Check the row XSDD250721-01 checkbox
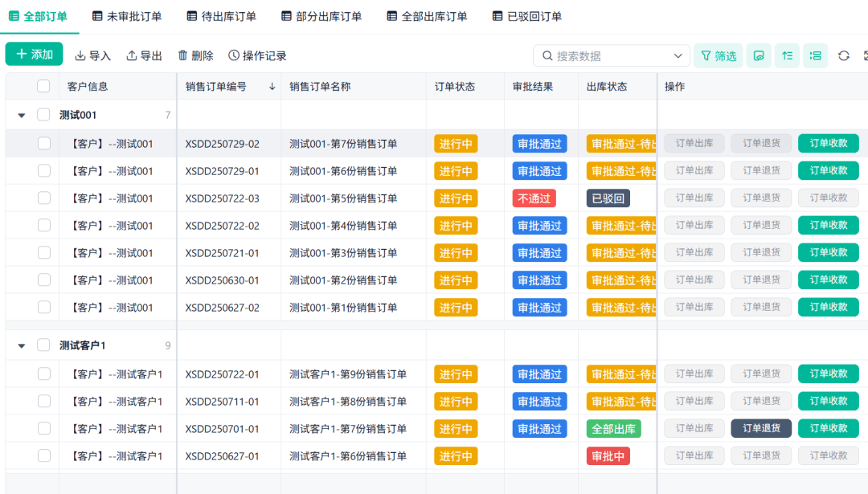Image resolution: width=868 pixels, height=494 pixels. tap(44, 253)
